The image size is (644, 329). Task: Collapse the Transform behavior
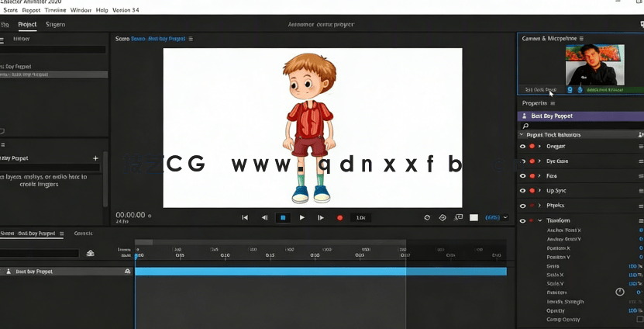pos(539,221)
